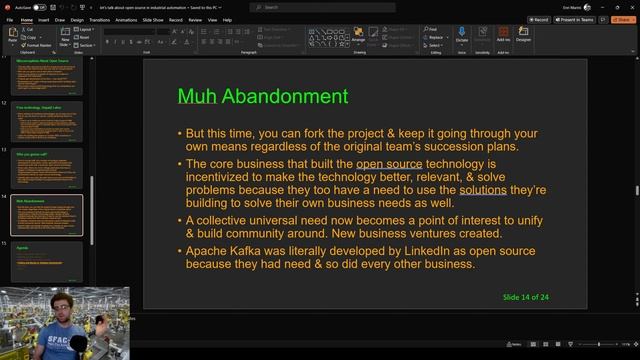Open the Clipboard dialog launcher

click(x=54, y=52)
